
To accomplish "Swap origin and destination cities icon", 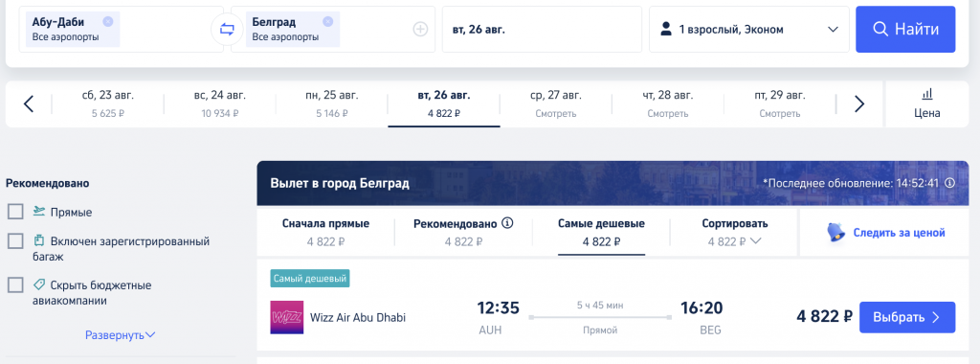I will (227, 29).
